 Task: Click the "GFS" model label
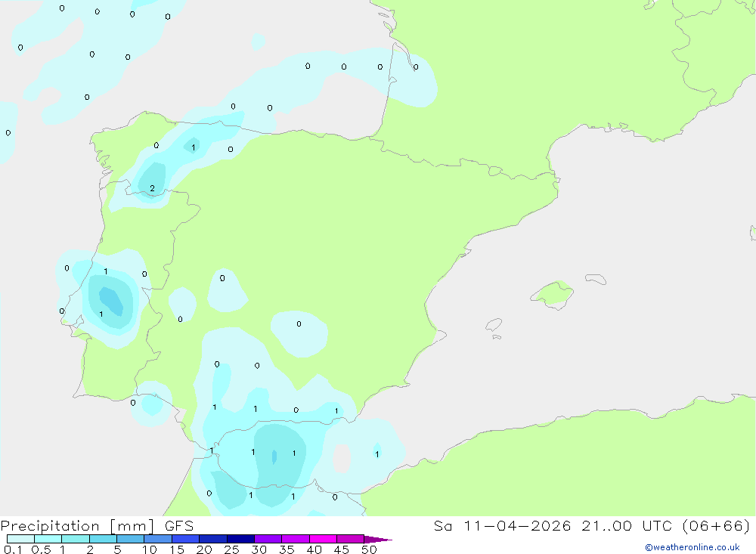179,526
